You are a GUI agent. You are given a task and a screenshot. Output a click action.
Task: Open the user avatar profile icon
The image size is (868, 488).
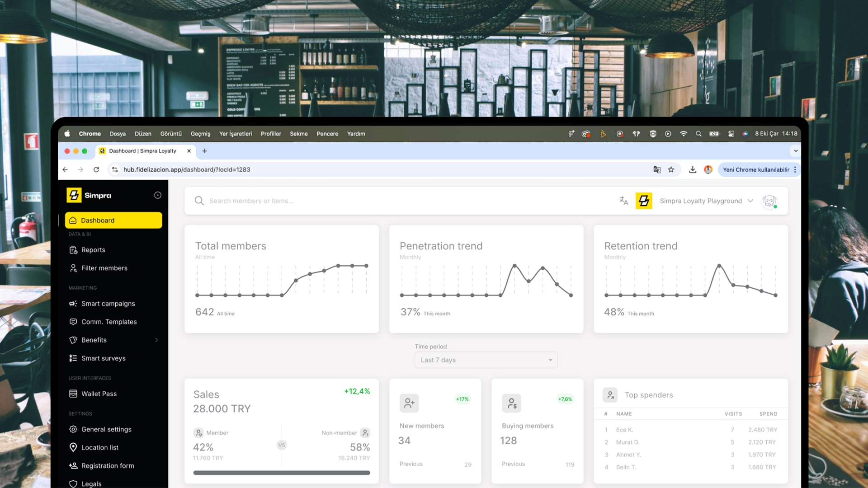pos(769,201)
